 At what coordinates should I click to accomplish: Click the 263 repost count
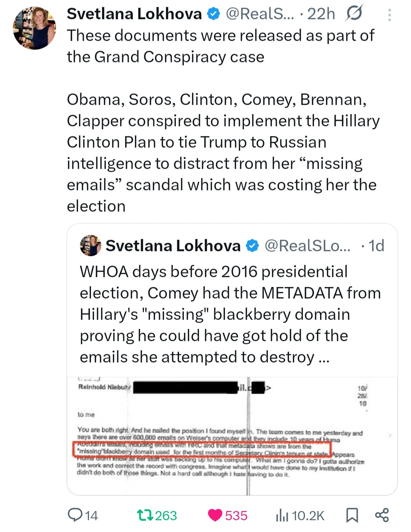click(x=166, y=516)
